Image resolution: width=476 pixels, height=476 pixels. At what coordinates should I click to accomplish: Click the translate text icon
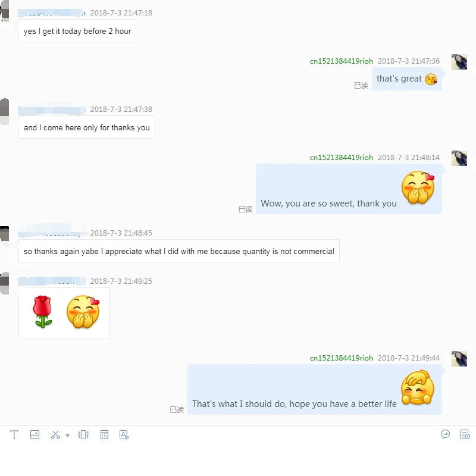click(124, 435)
